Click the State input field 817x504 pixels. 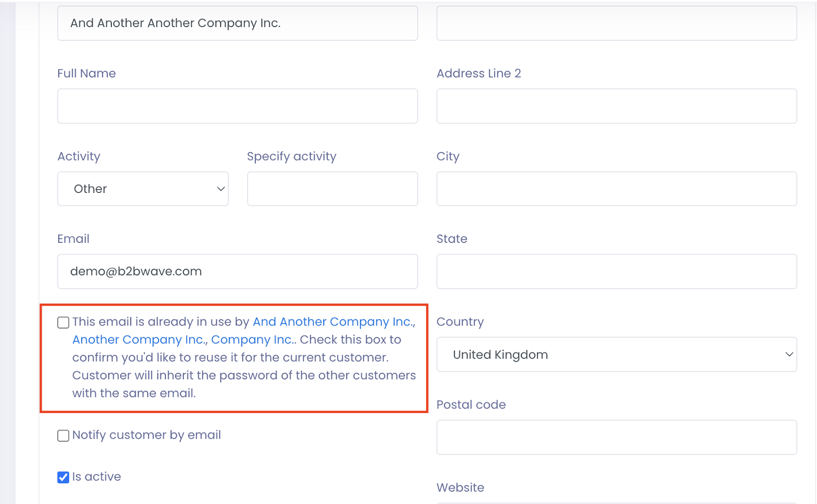pyautogui.click(x=616, y=271)
